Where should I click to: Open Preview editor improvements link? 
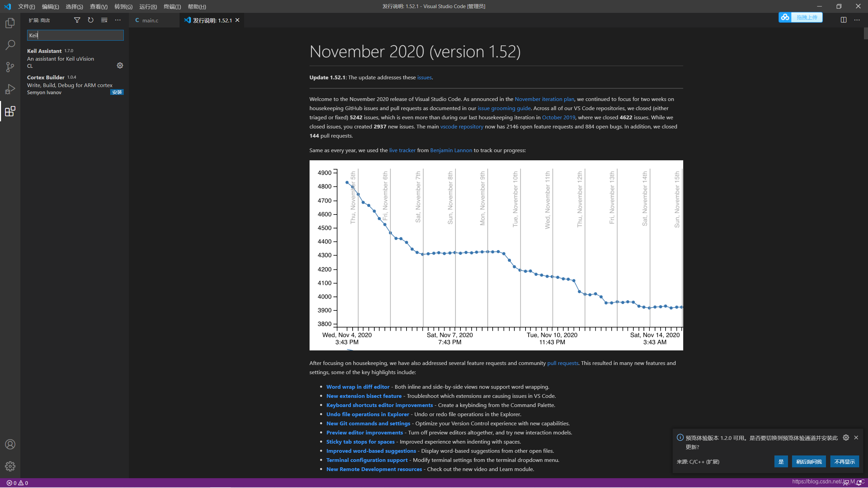click(365, 432)
